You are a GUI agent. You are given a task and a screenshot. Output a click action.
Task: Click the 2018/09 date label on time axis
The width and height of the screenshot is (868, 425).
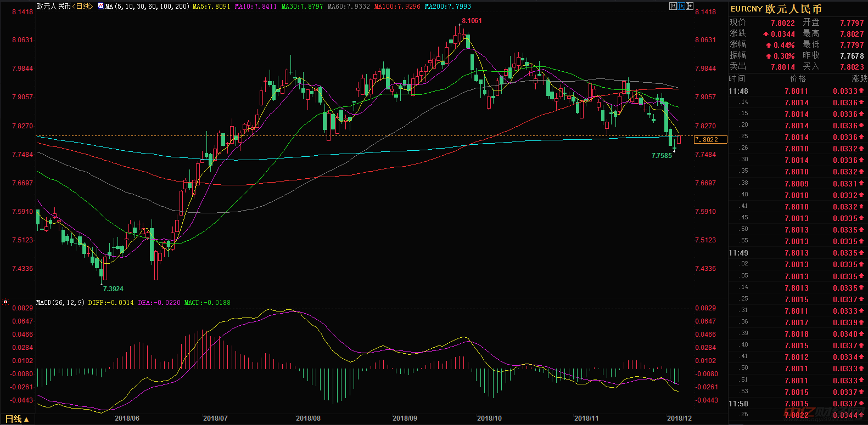click(x=405, y=418)
